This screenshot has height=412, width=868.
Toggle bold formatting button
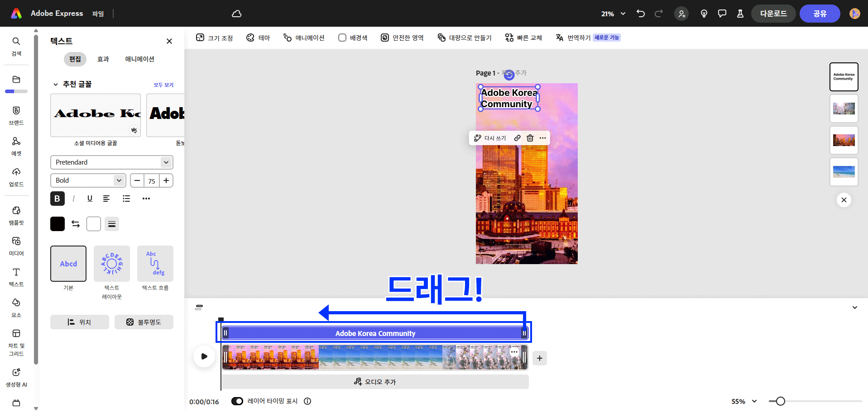pyautogui.click(x=57, y=199)
